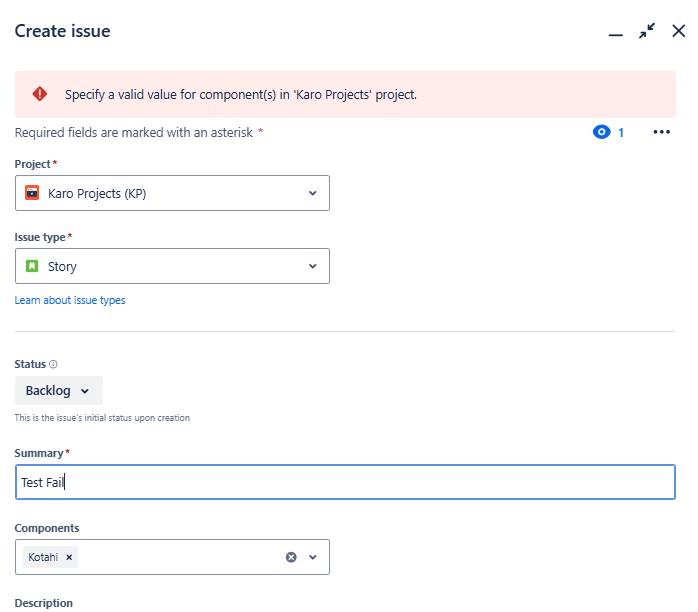698x612 pixels.
Task: Open the three-dot more options menu
Action: click(x=661, y=132)
